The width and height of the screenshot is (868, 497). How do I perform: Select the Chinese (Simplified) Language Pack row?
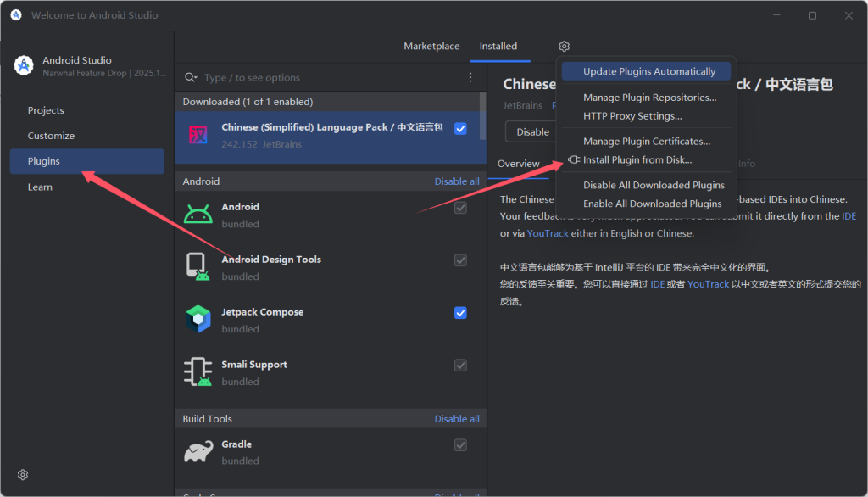pos(331,137)
